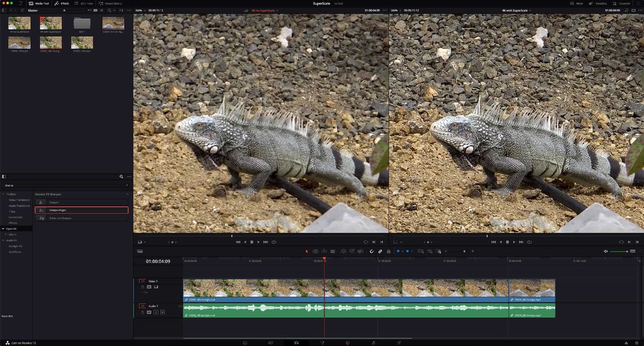
Task: Click the red timeline playhead marker
Action: pyautogui.click(x=324, y=258)
